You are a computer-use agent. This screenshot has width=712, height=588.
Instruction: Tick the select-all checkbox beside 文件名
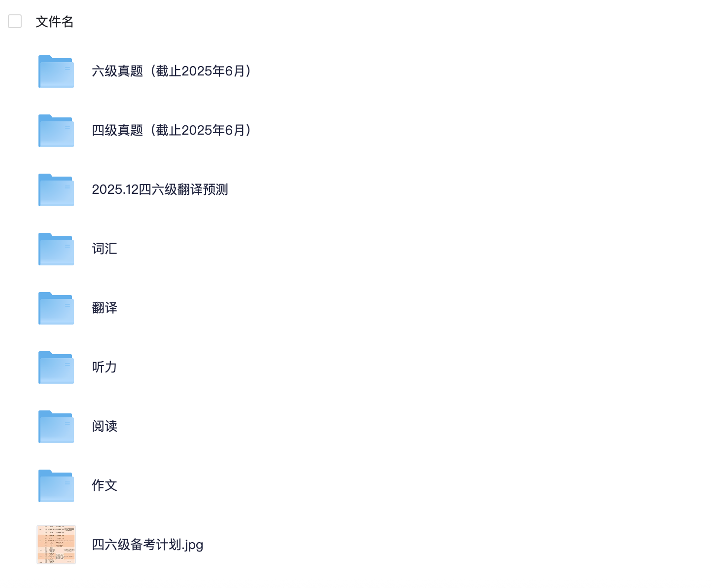coord(15,21)
